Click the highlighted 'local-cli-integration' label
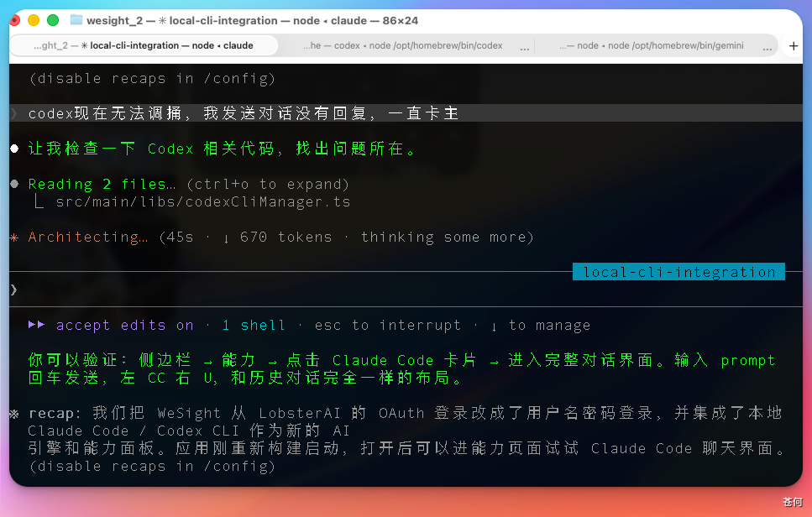 pos(677,271)
